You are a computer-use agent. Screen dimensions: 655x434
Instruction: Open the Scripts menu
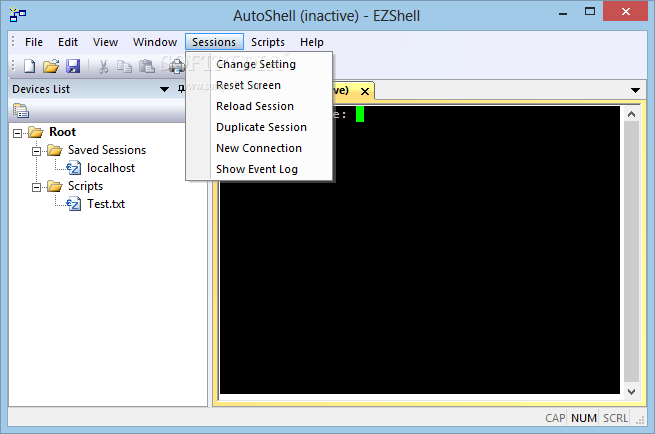(x=268, y=42)
